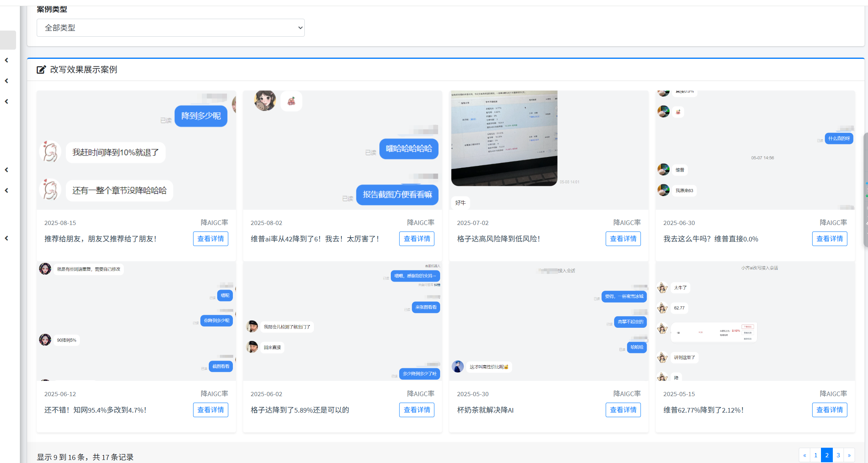The height and width of the screenshot is (463, 868).
Task: Go to pagination page 3
Action: coord(838,455)
